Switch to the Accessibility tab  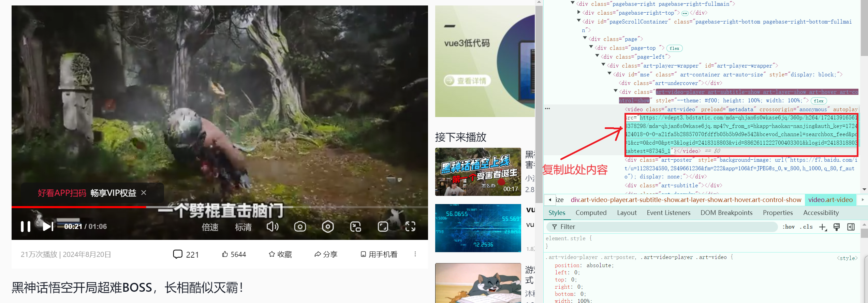pos(821,213)
